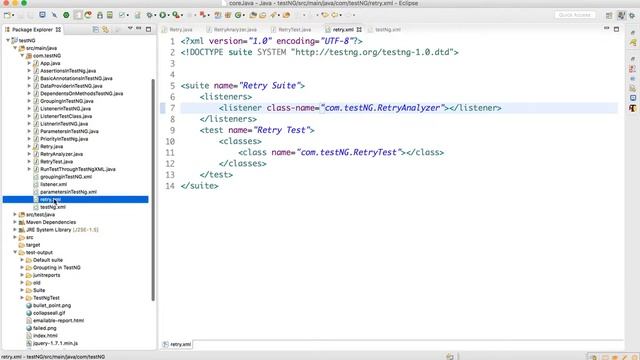Click the monitor-shaped icon in main toolbar
This screenshot has width=640, height=360.
pyautogui.click(x=42, y=15)
